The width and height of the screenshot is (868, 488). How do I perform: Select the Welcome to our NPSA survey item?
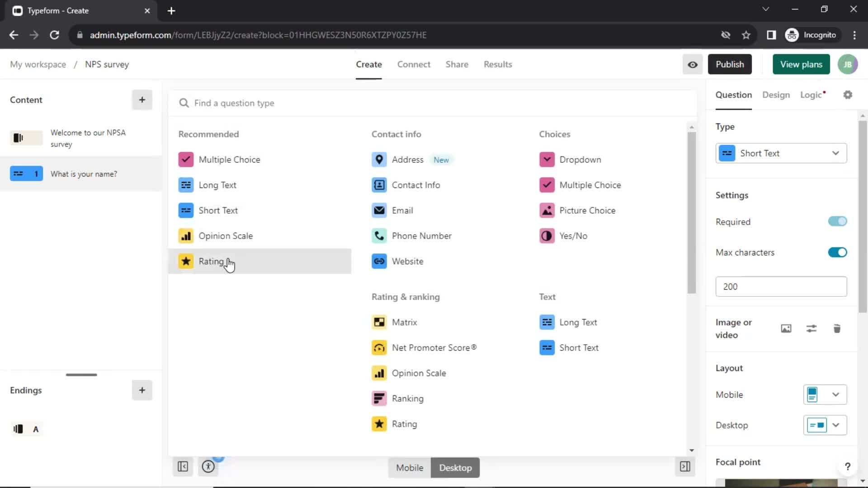pyautogui.click(x=81, y=138)
